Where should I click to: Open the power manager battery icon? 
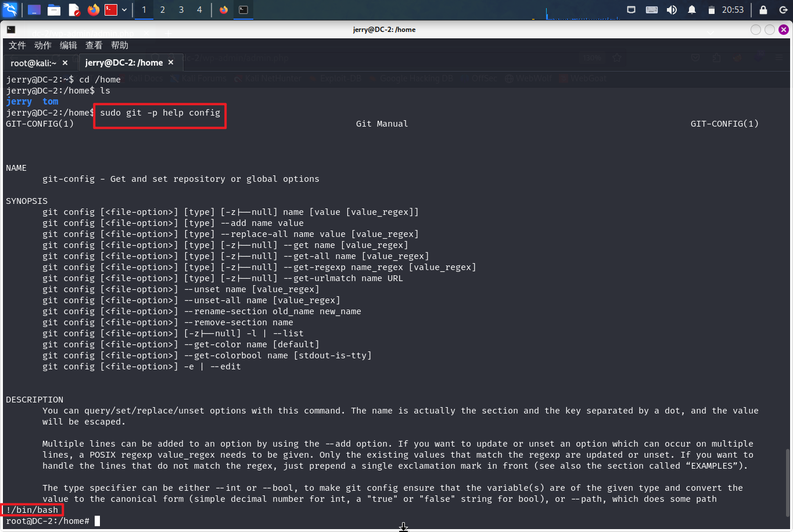click(x=712, y=10)
